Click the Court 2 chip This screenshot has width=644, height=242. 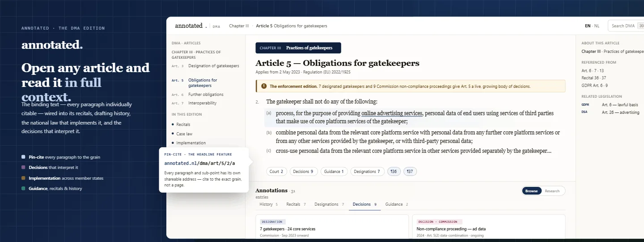coord(277,171)
